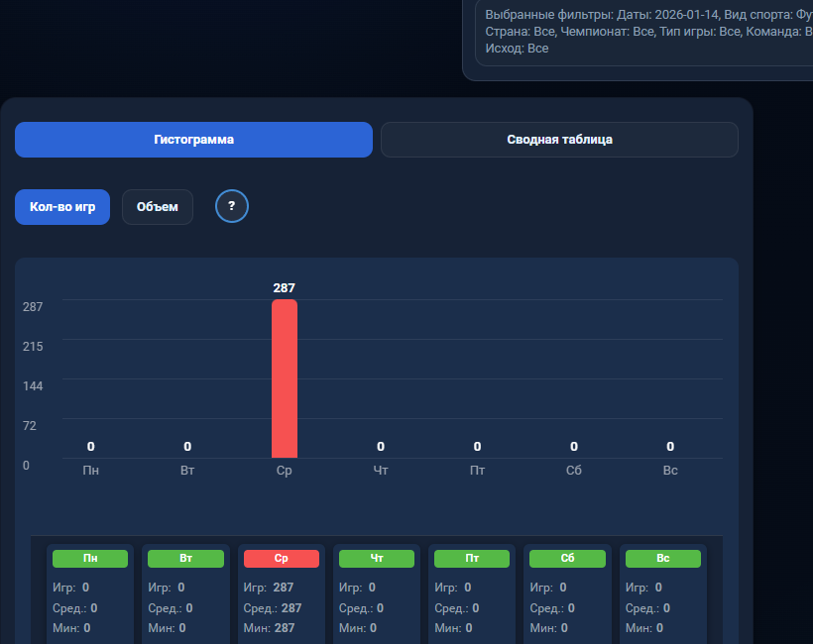Open the Сводная таблица tab
Image resolution: width=813 pixels, height=644 pixels.
pos(559,140)
